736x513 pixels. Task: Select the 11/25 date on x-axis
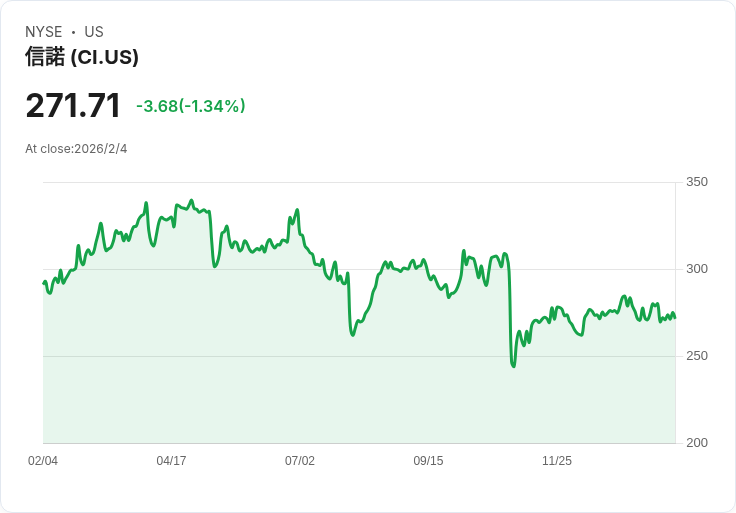pyautogui.click(x=557, y=461)
